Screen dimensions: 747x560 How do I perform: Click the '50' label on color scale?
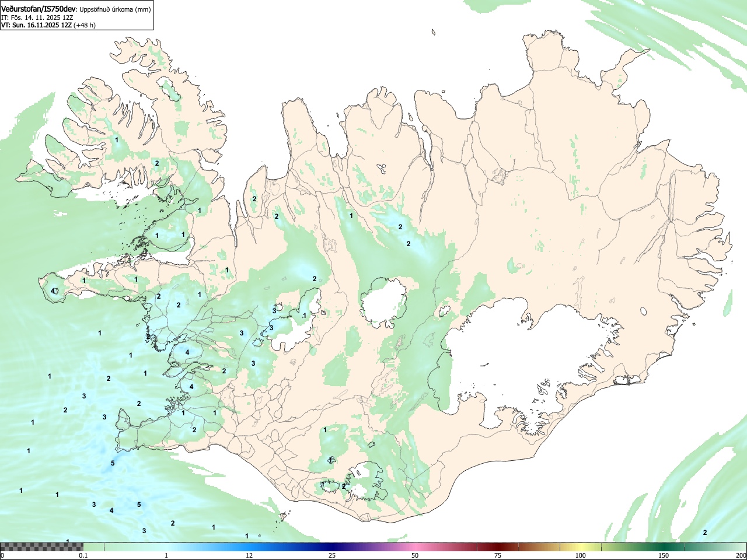(415, 555)
